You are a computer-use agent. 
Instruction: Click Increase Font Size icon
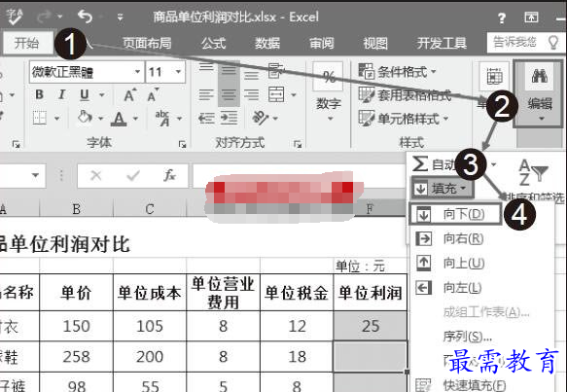(129, 94)
